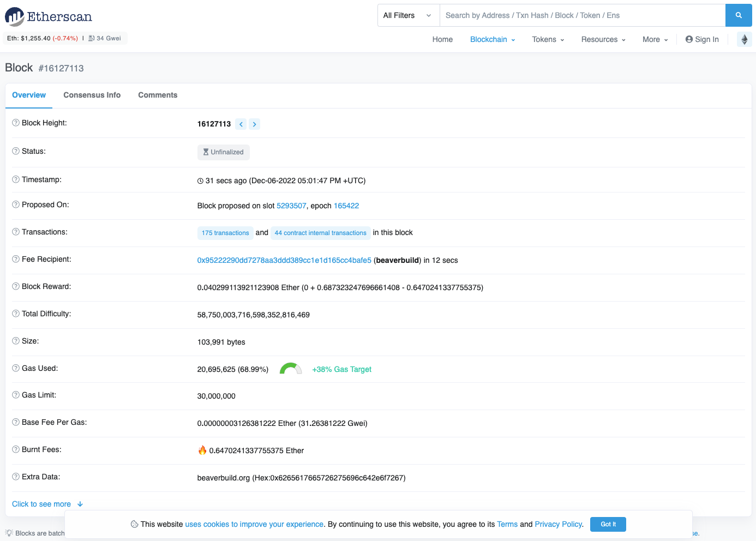Click the blue search magnifier button
Viewport: 756px width, 541px height.
(739, 15)
